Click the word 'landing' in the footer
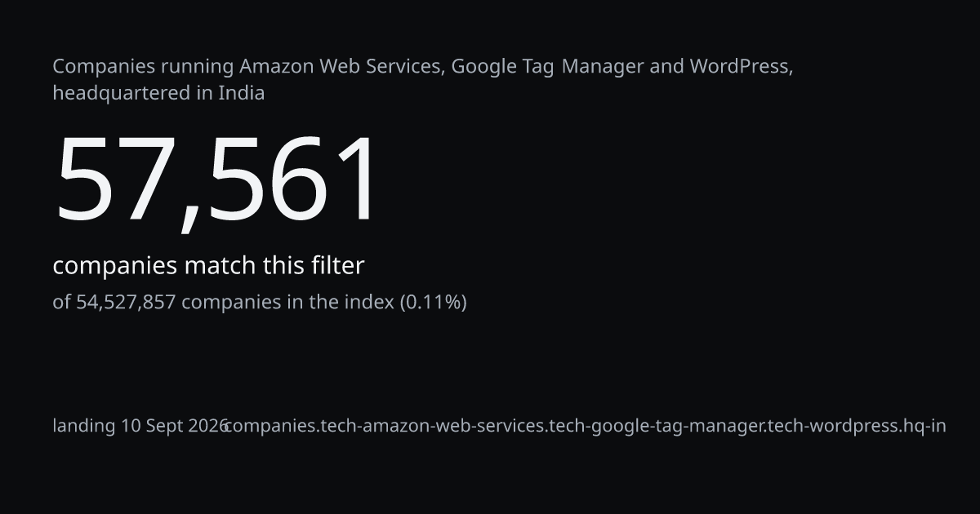Image resolution: width=980 pixels, height=514 pixels. pyautogui.click(x=84, y=426)
